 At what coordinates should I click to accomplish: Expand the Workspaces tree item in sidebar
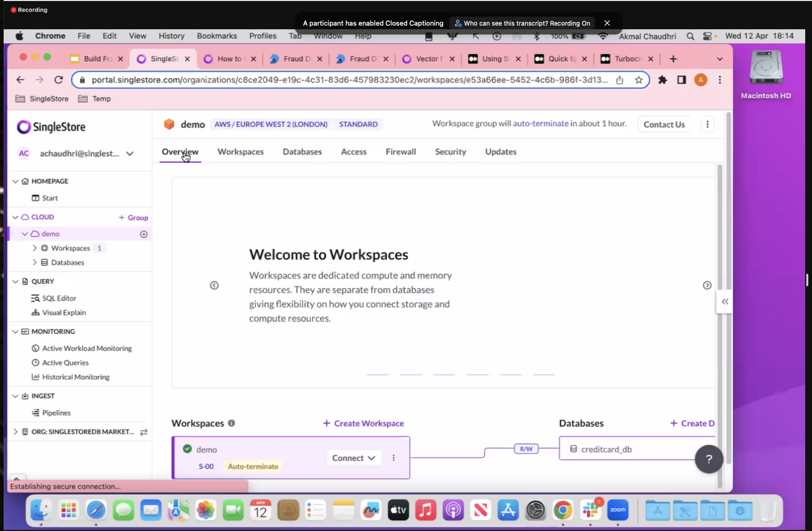[34, 248]
